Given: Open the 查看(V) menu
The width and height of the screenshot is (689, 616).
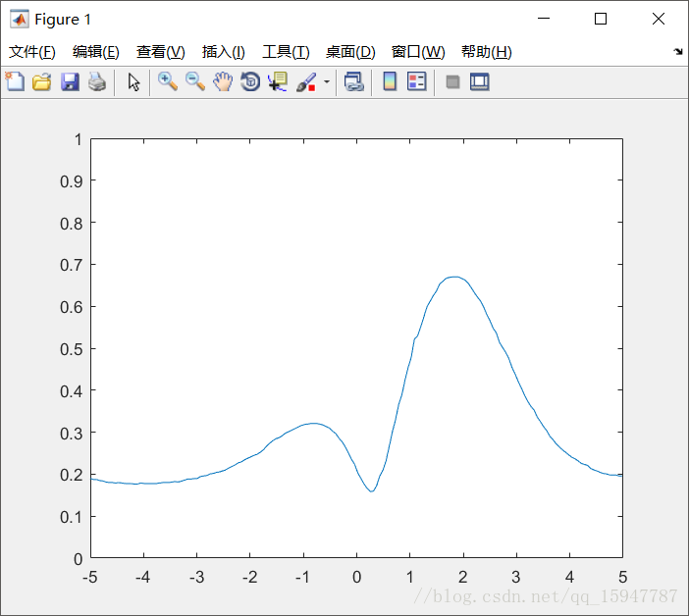Looking at the screenshot, I should pyautogui.click(x=160, y=52).
